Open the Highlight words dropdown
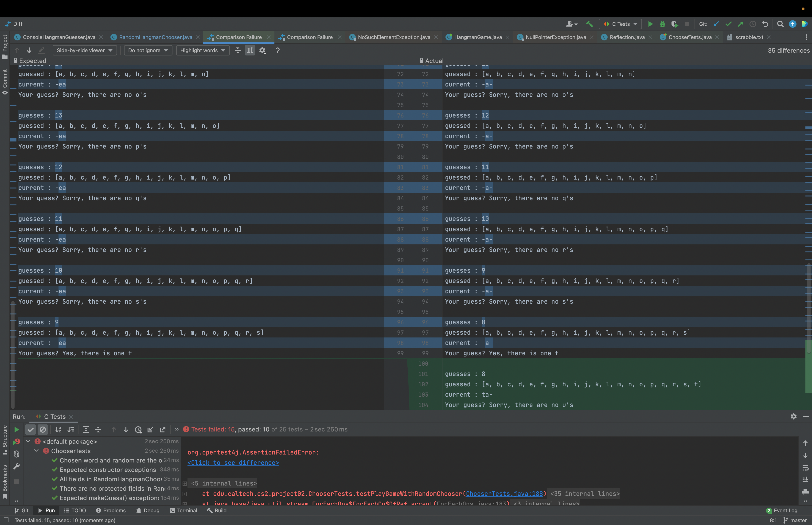The width and height of the screenshot is (812, 525). pos(202,51)
